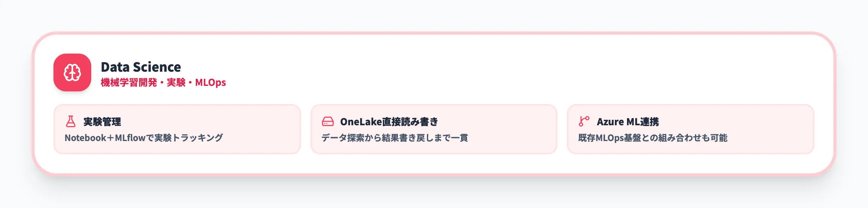Click the flask icon for 実験管理
The height and width of the screenshot is (208, 868).
(x=71, y=121)
